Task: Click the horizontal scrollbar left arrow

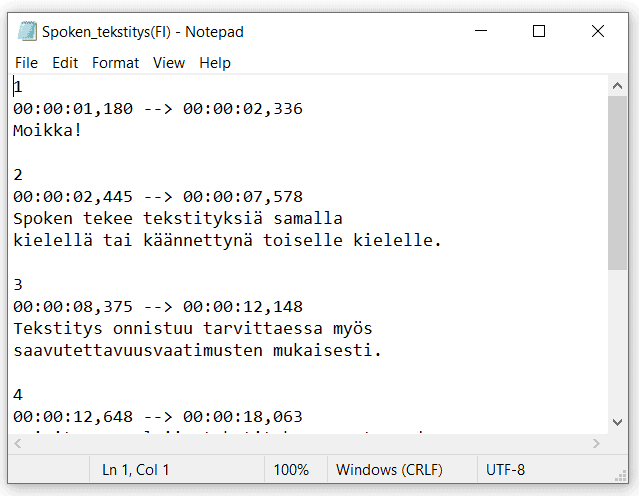Action: pyautogui.click(x=18, y=443)
